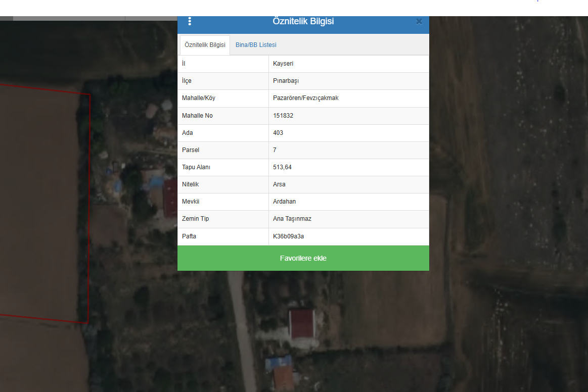Close the Öznitelik Bilgisi panel
The height and width of the screenshot is (392, 588).
coord(419,22)
